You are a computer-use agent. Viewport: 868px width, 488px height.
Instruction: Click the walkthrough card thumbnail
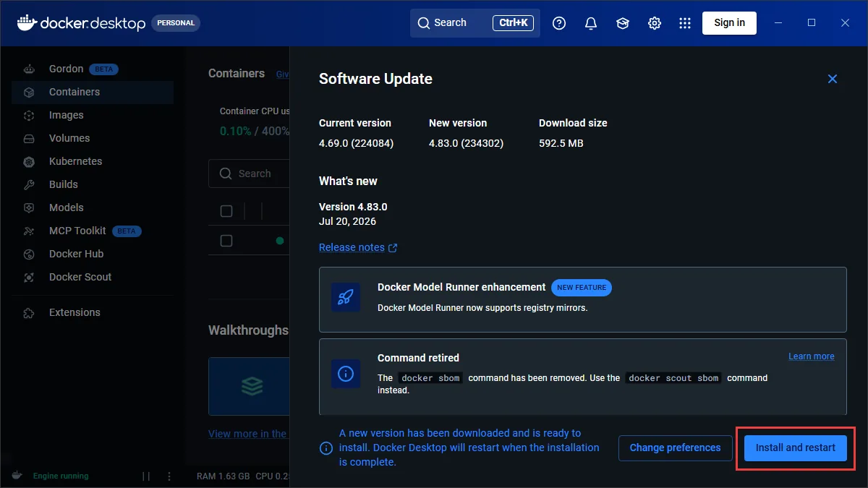pyautogui.click(x=249, y=386)
